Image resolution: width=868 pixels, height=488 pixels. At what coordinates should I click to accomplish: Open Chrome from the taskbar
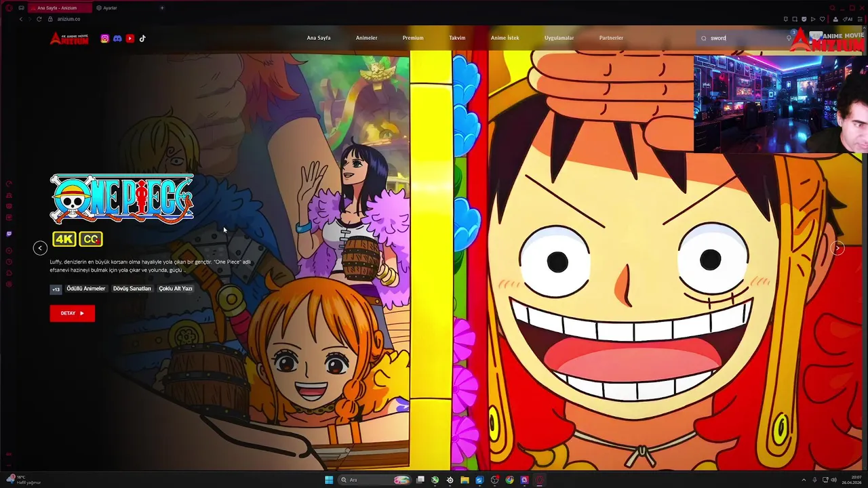pos(510,480)
